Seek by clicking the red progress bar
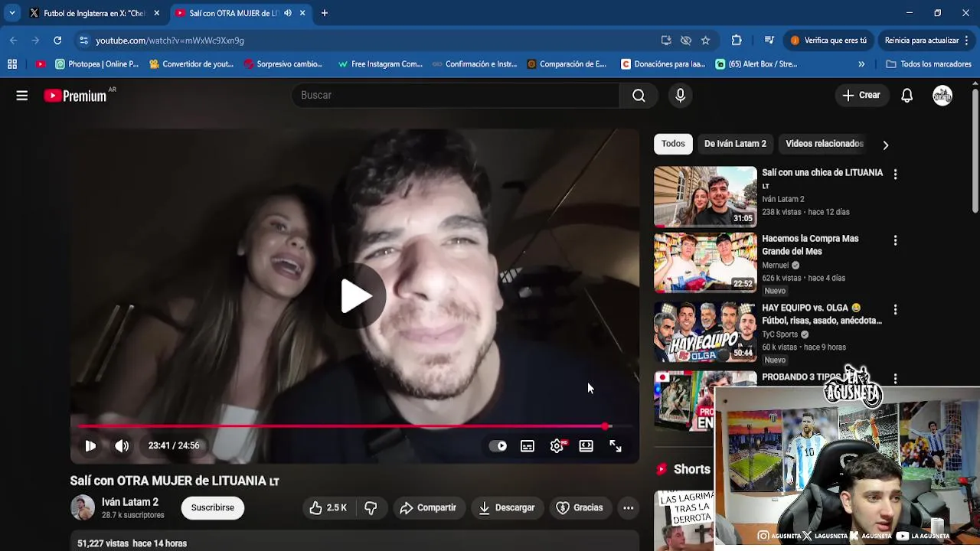This screenshot has width=980, height=551. [x=341, y=426]
